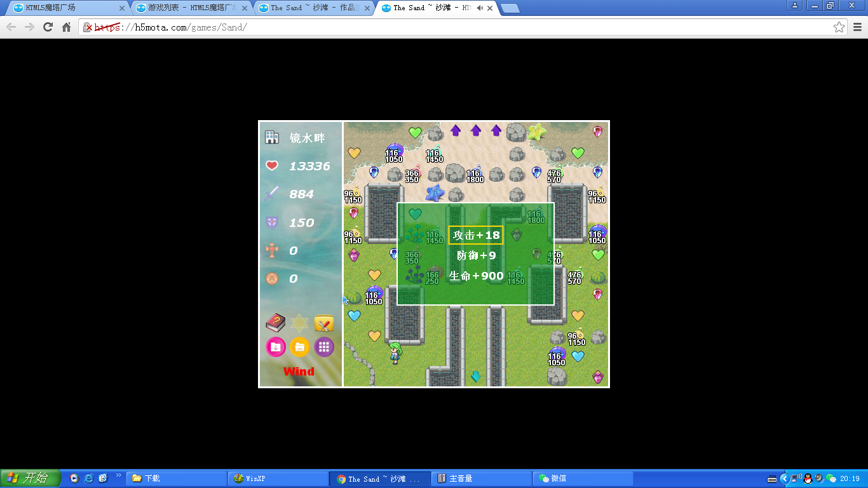Switch to the 游戏列表 tab
This screenshot has height=488, width=868.
tap(187, 8)
